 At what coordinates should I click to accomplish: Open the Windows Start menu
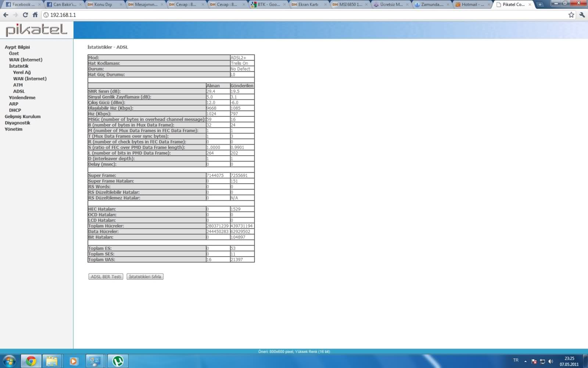click(x=9, y=361)
